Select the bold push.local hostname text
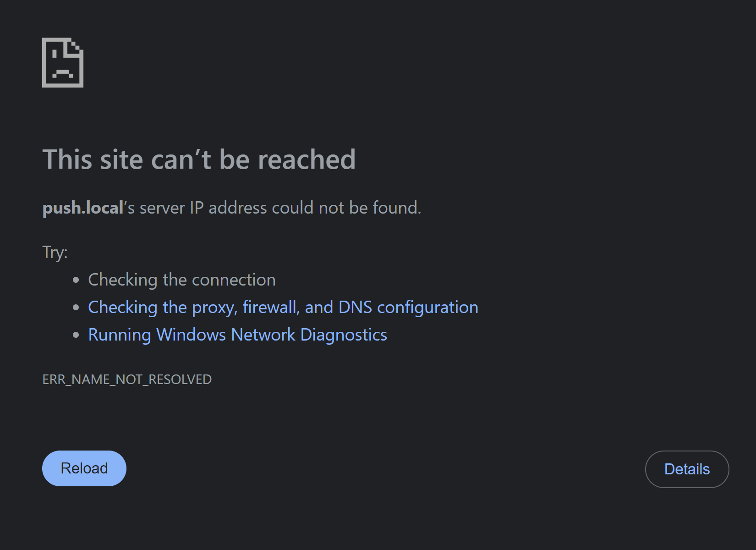 (83, 208)
